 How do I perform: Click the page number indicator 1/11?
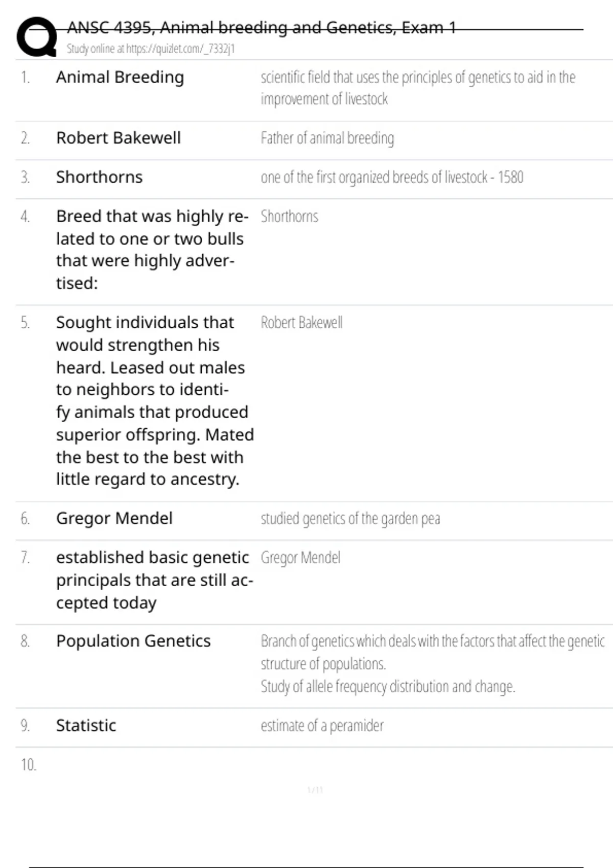pos(315,790)
